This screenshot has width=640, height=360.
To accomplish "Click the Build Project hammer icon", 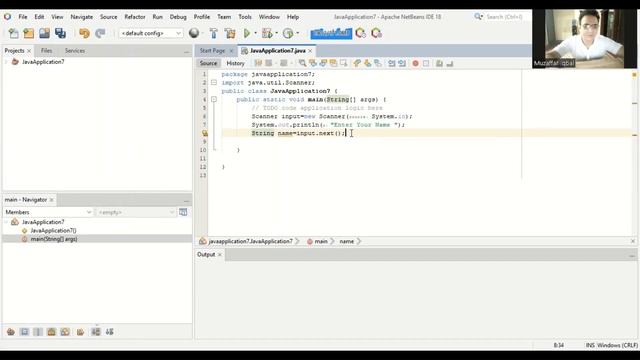I will click(213, 33).
